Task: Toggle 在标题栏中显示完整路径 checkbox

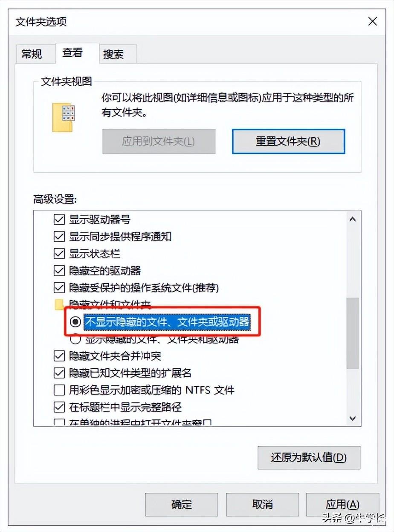Action: pos(59,407)
